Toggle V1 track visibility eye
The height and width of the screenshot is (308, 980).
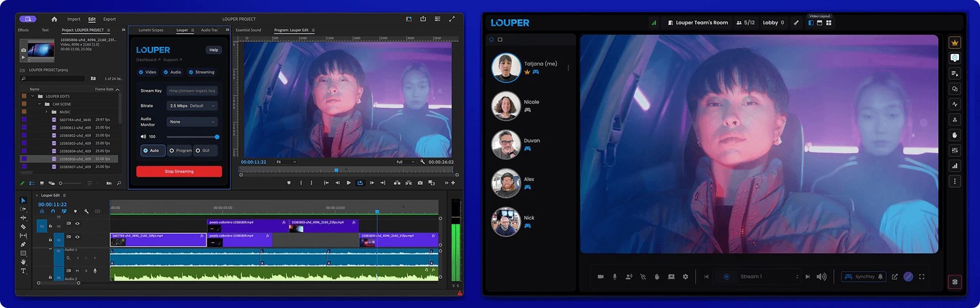(78, 237)
